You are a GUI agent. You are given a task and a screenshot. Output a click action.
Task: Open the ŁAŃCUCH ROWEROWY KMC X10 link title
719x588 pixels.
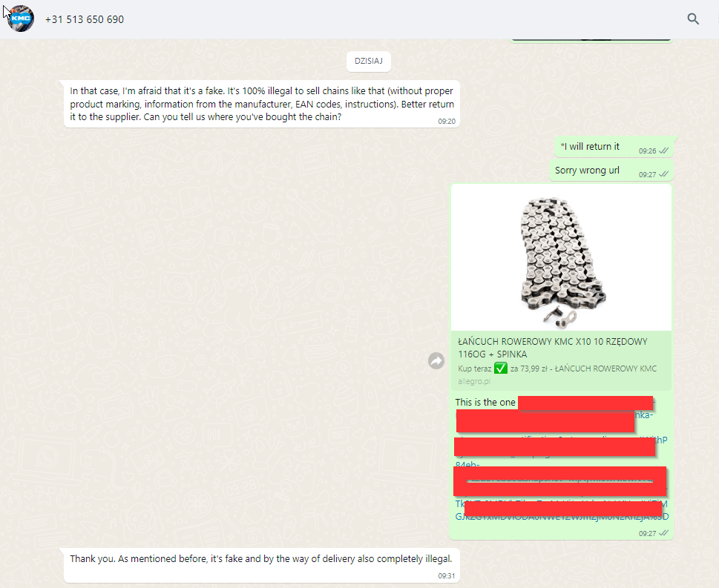[553, 348]
